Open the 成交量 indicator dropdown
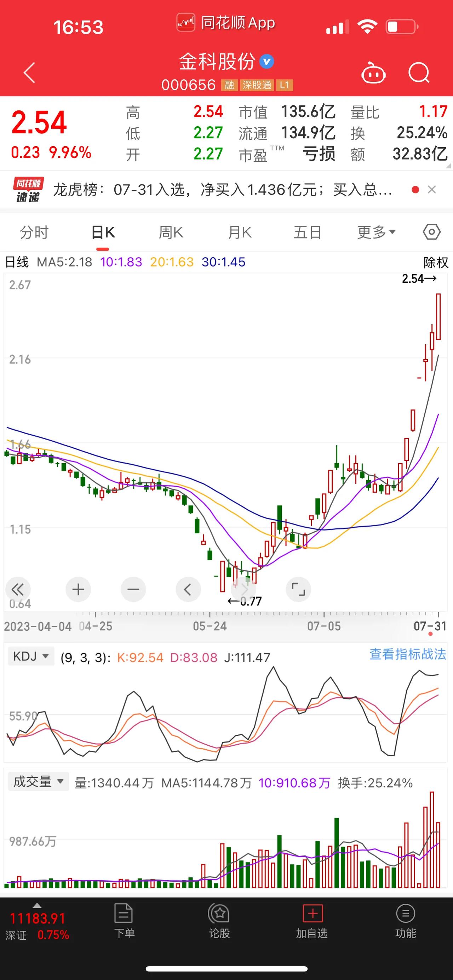 (39, 782)
